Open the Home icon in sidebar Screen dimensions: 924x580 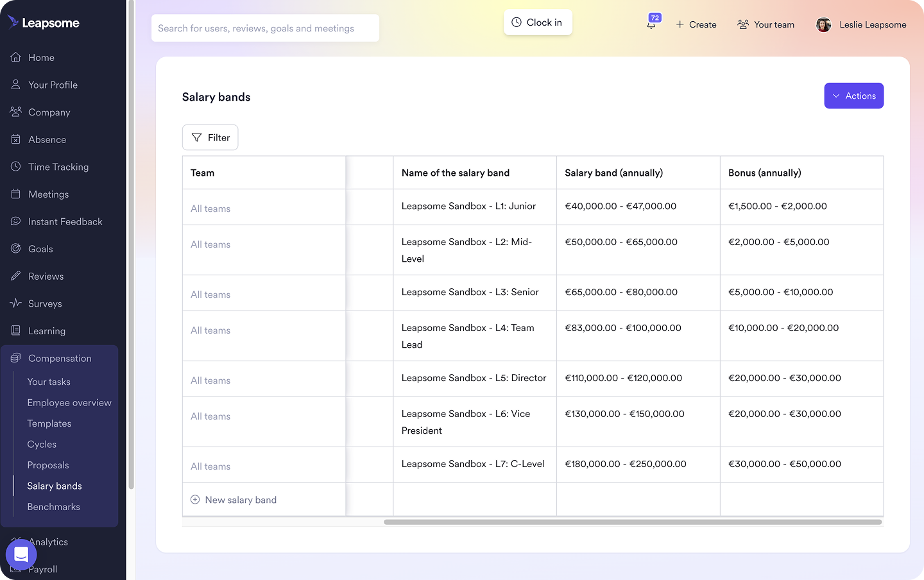click(15, 57)
